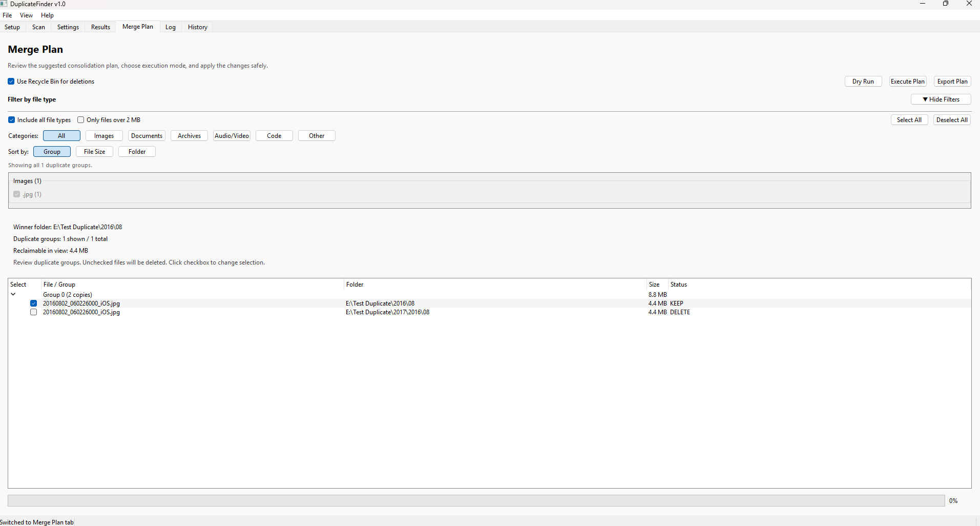The height and width of the screenshot is (526, 980).
Task: Sort by Folder
Action: coord(137,152)
